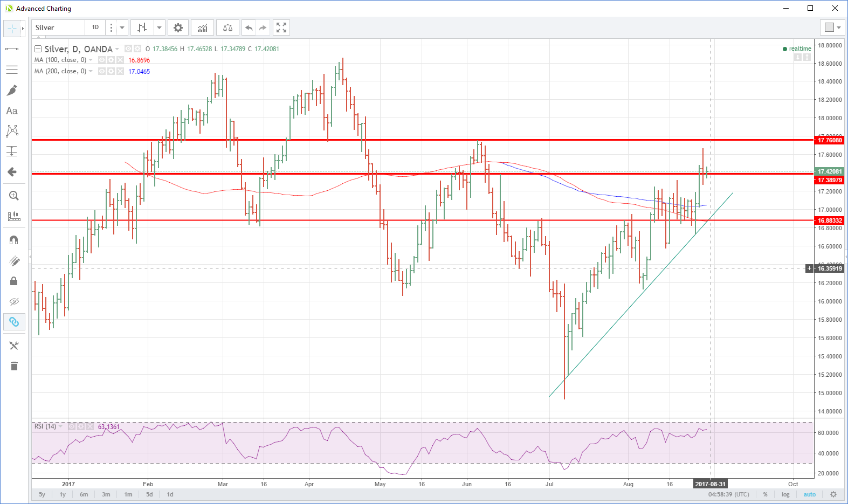Screen dimensions: 848x504
Task: Remove the MA 200 indicator
Action: (x=120, y=71)
